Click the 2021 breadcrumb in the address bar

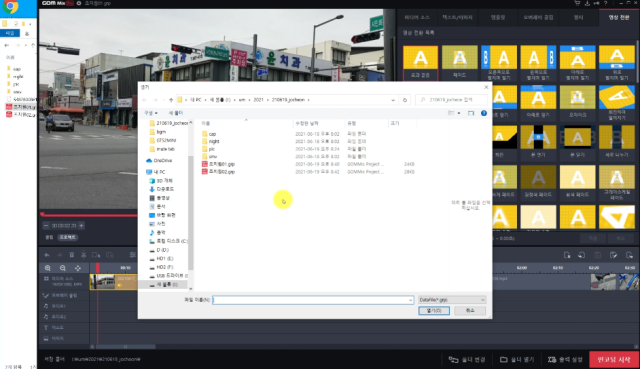258,100
